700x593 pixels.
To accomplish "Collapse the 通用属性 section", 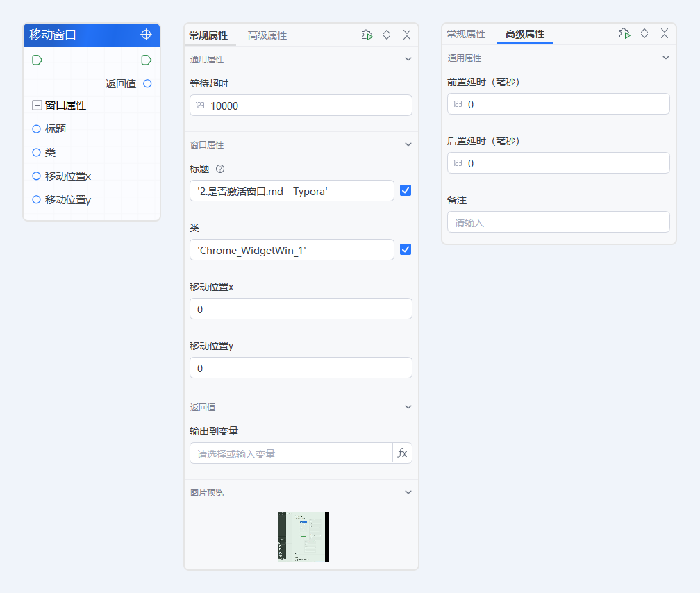I will tap(408, 59).
